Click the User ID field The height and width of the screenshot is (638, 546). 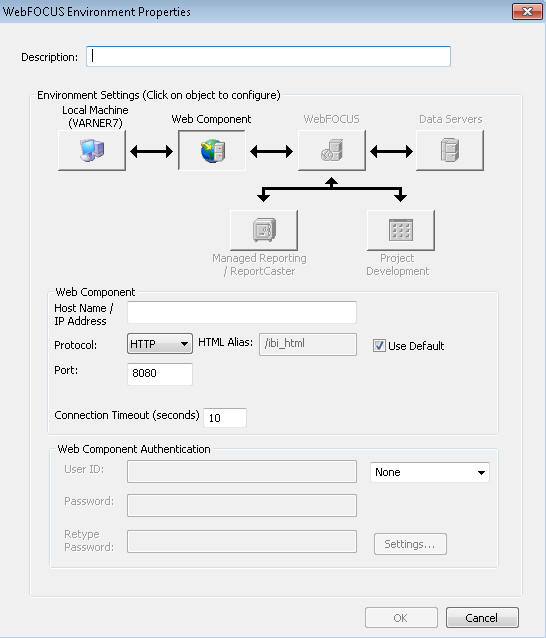point(242,472)
